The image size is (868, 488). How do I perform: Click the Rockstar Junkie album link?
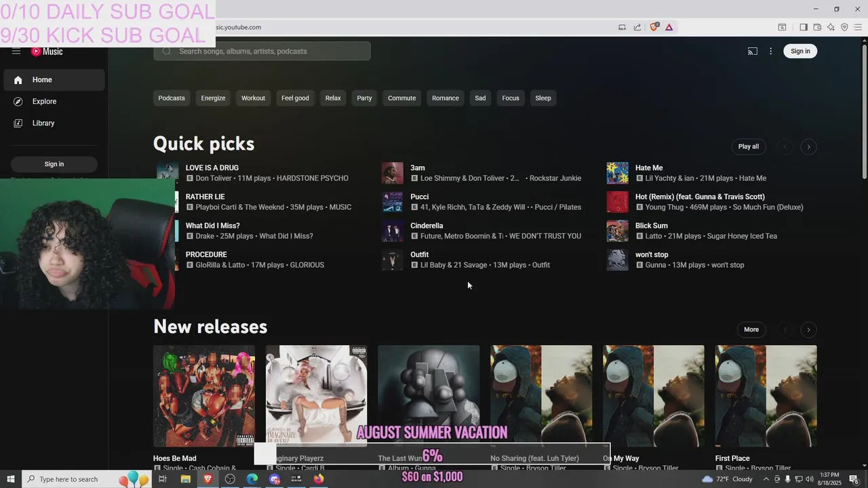pyautogui.click(x=555, y=178)
